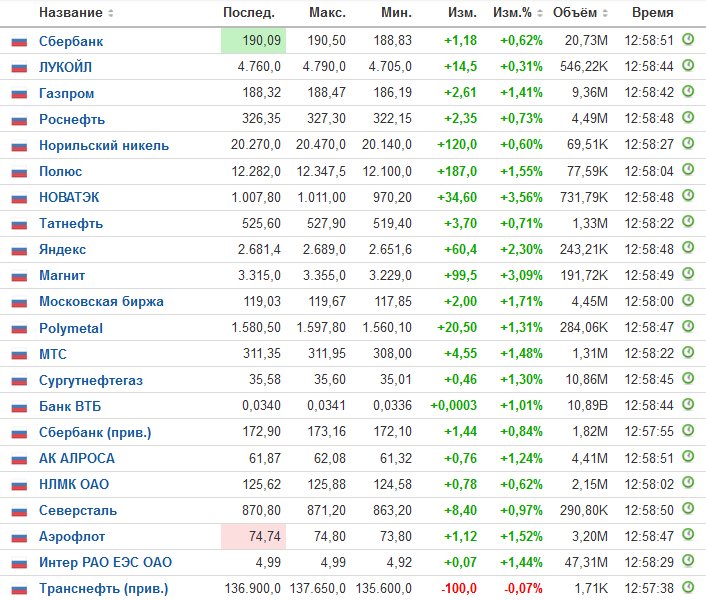The height and width of the screenshot is (600, 706).
Task: Click the Russian flag icon beside Газпром
Action: tap(19, 94)
